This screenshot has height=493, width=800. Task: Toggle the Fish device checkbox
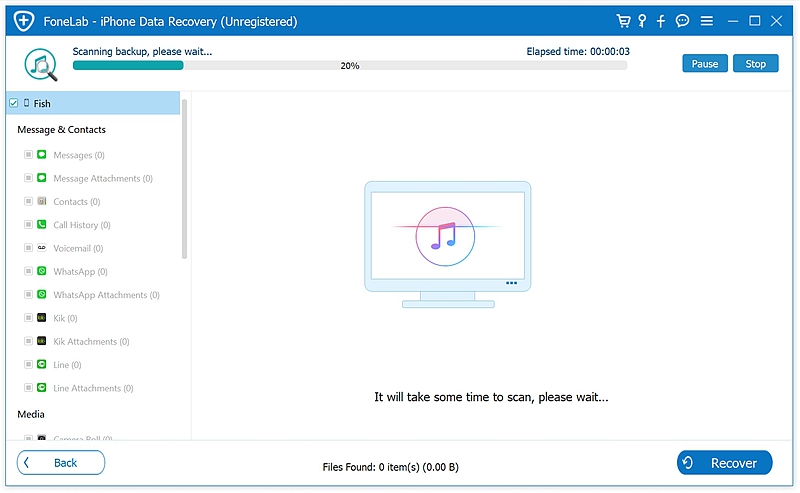(14, 103)
